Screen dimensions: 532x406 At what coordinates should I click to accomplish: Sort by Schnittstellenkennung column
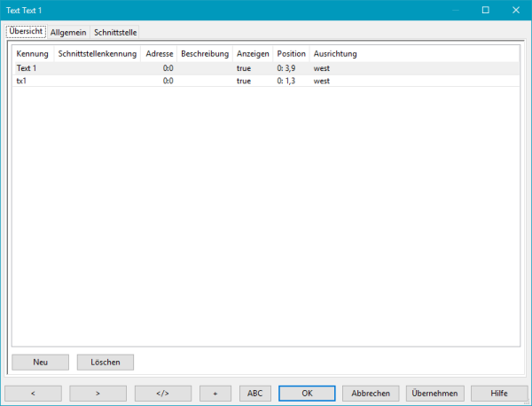click(97, 54)
